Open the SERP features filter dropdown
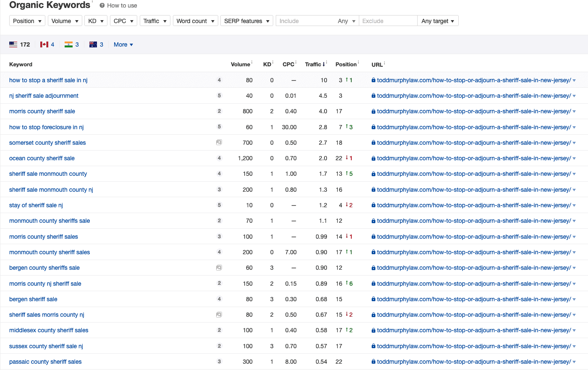This screenshot has width=588, height=370. tap(247, 21)
